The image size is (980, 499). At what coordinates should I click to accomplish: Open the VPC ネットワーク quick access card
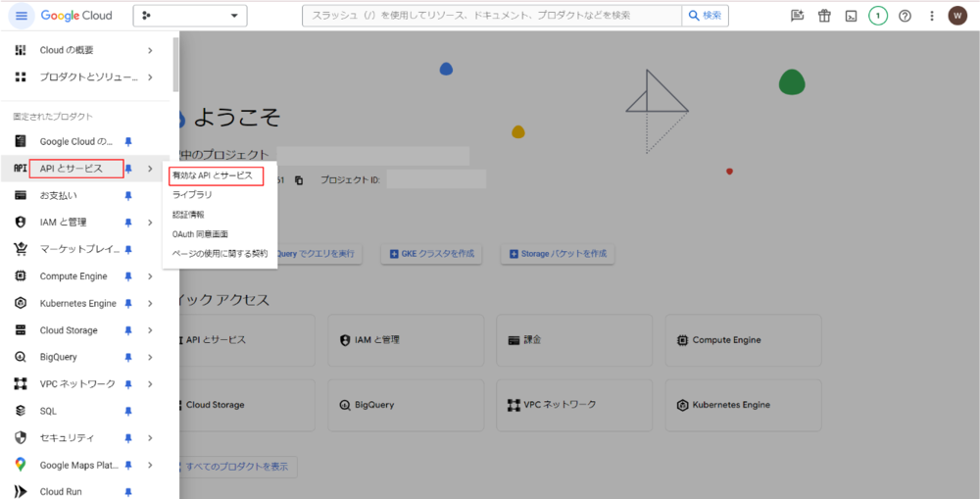point(574,405)
